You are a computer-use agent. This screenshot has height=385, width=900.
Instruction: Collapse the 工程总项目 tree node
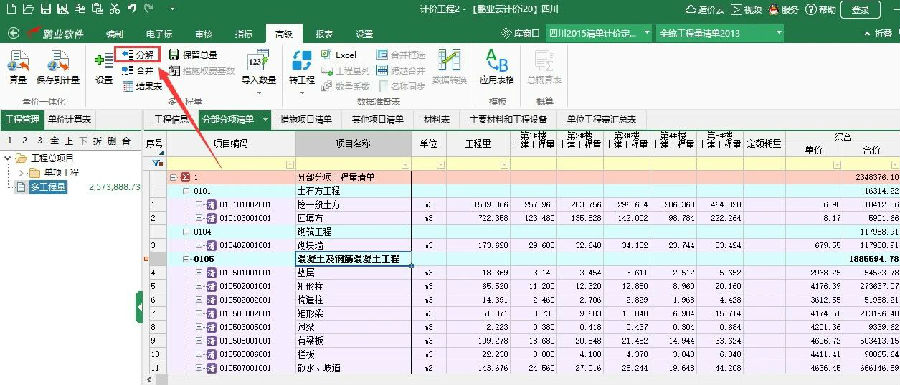point(7,158)
